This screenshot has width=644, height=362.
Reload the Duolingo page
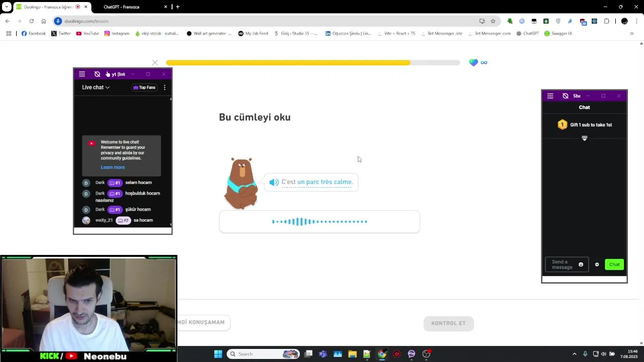point(31,21)
